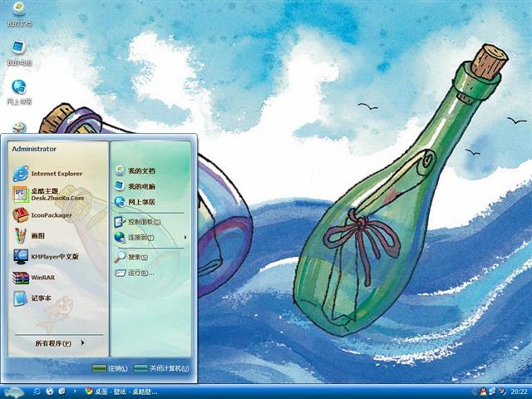Image resolution: width=532 pixels, height=399 pixels.
Task: Click Internet Explorer quick launch icon
Action: point(37,392)
